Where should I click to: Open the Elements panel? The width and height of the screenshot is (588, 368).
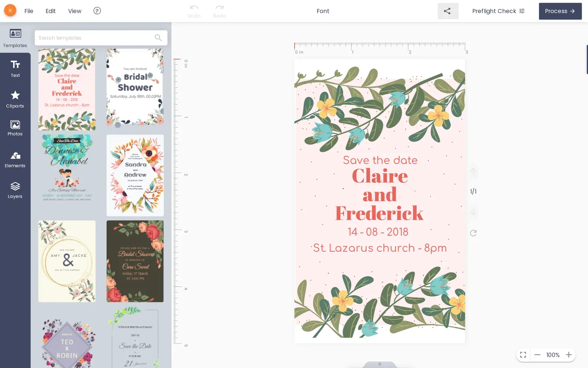[15, 160]
